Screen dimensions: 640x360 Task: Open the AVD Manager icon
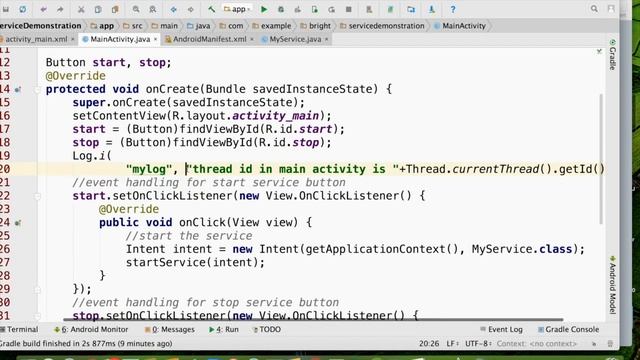coord(369,9)
